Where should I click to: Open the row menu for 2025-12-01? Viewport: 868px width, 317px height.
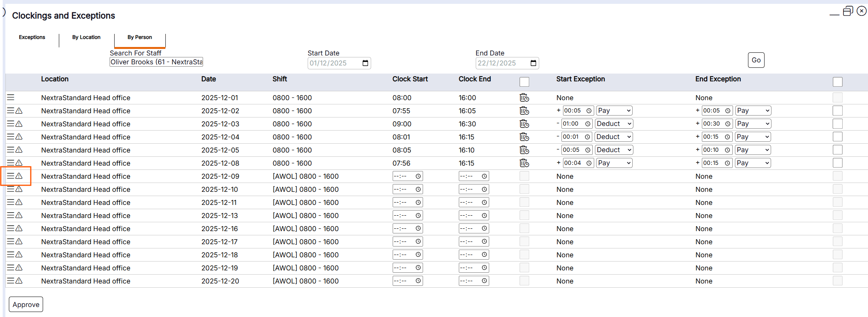[x=11, y=97]
